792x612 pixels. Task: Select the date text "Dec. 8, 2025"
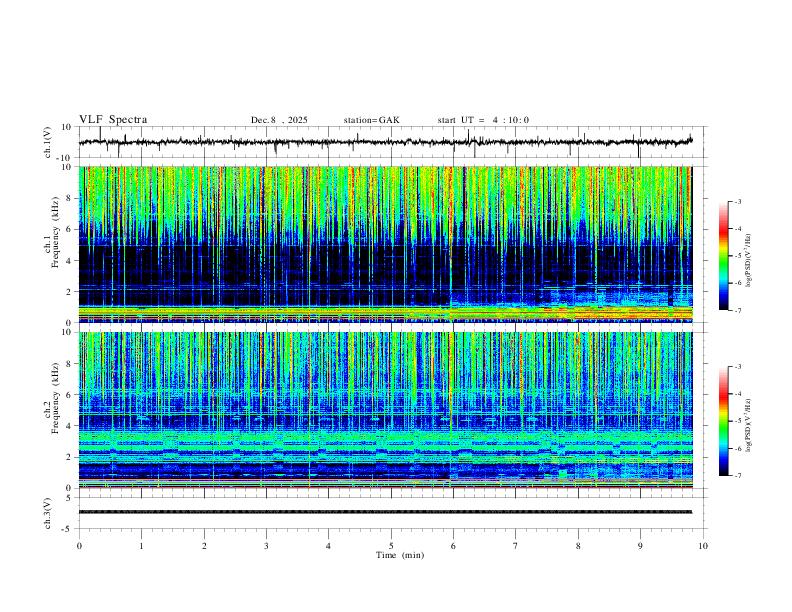(x=279, y=120)
